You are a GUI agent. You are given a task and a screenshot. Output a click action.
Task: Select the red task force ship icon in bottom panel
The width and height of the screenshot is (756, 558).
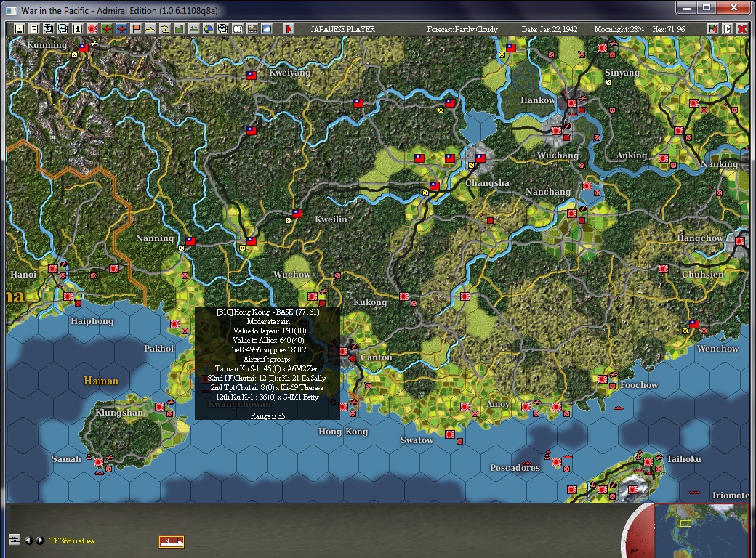tap(172, 541)
